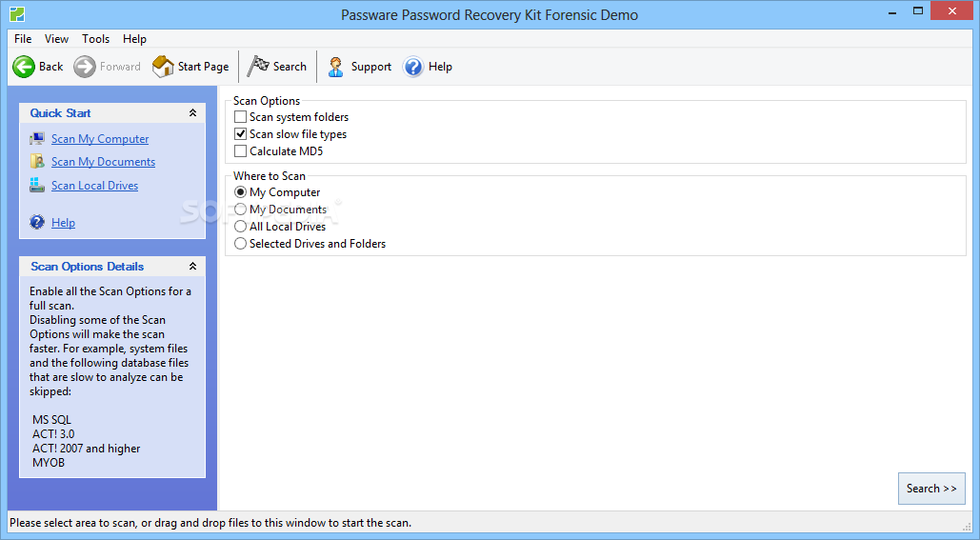The height and width of the screenshot is (540, 980).
Task: Click the status bar message text
Action: (210, 523)
